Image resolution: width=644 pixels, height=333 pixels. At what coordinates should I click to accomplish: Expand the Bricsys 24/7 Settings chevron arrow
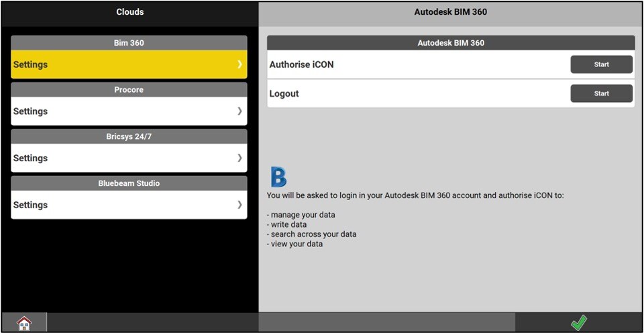tap(239, 158)
